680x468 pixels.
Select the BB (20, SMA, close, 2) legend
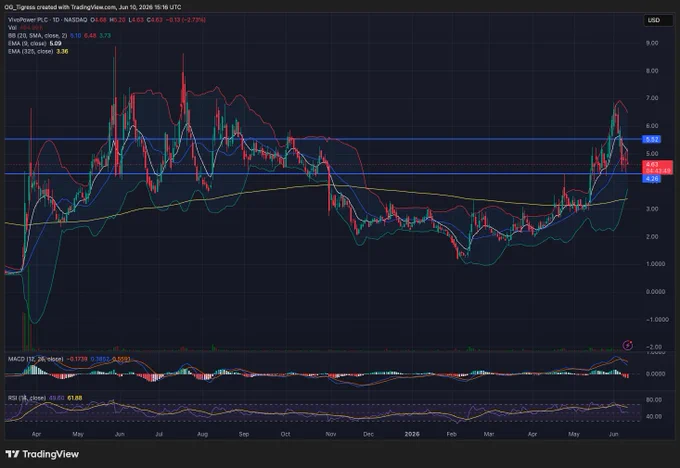tap(37, 36)
